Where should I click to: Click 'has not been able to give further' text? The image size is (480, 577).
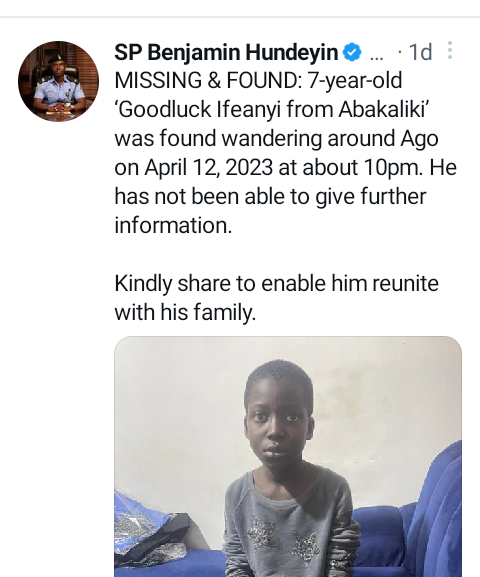click(x=271, y=197)
